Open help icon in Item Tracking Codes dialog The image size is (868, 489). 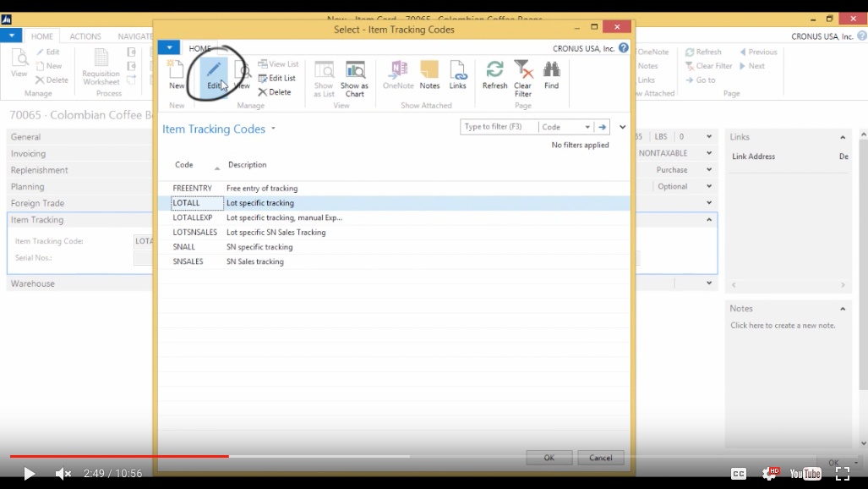tap(624, 48)
